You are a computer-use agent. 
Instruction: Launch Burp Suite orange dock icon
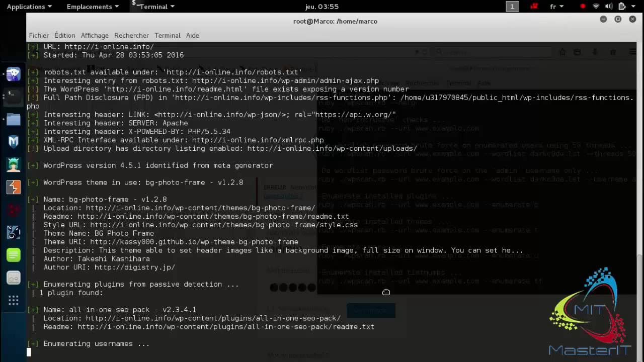(13, 187)
